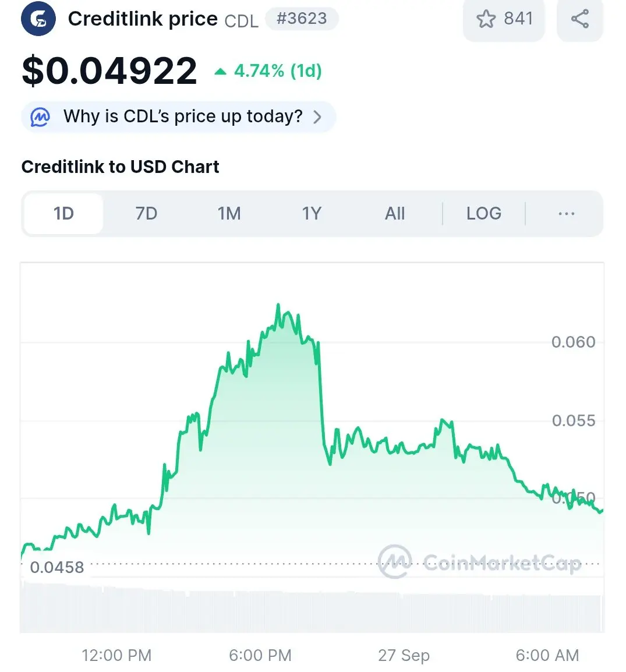The image size is (626, 672).
Task: Select the 1Y chart range
Action: pos(312,214)
